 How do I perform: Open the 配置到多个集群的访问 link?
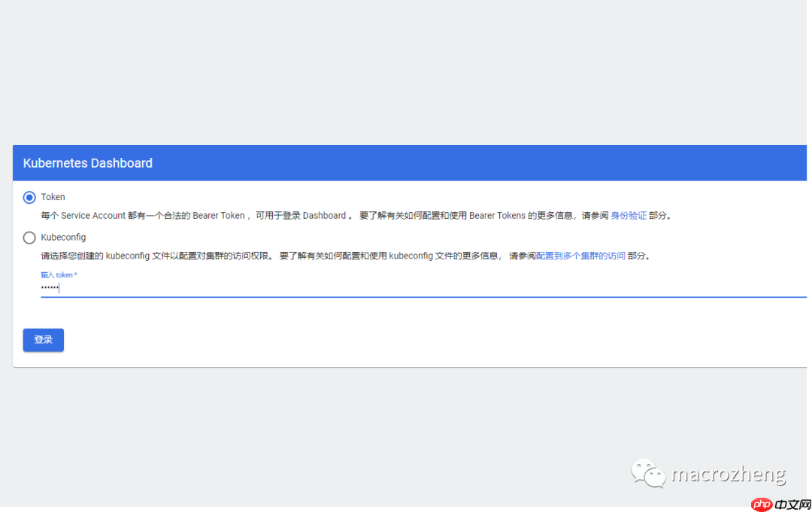coord(580,255)
